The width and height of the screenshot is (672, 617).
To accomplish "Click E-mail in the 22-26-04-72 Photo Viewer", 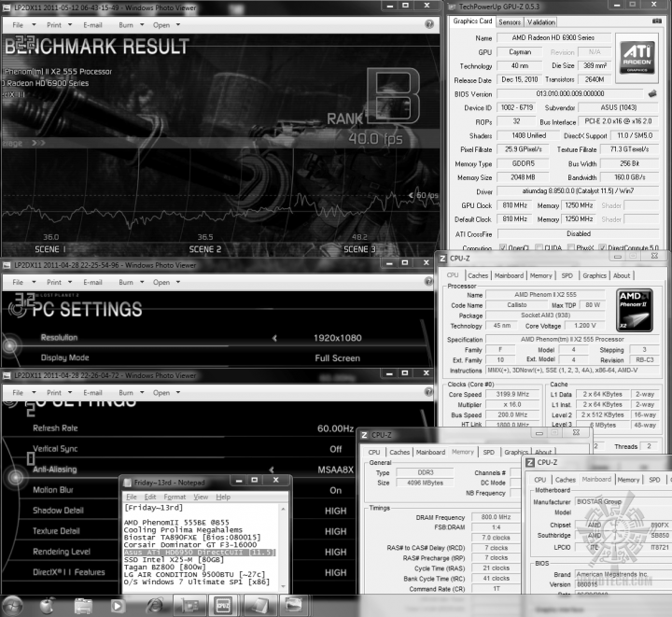I will click(92, 392).
